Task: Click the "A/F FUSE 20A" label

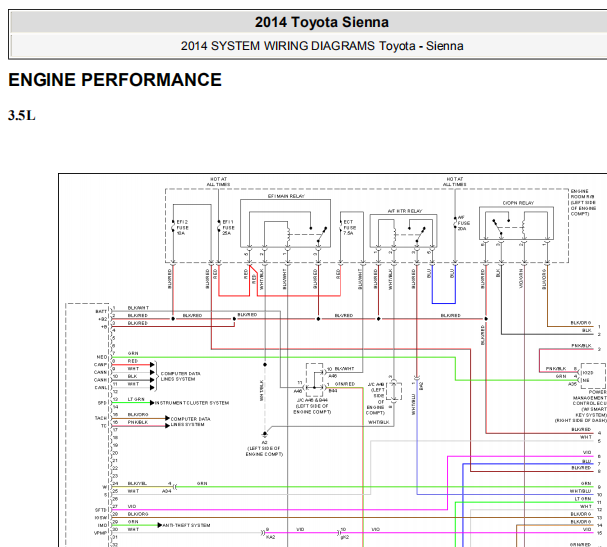Action: point(463,223)
